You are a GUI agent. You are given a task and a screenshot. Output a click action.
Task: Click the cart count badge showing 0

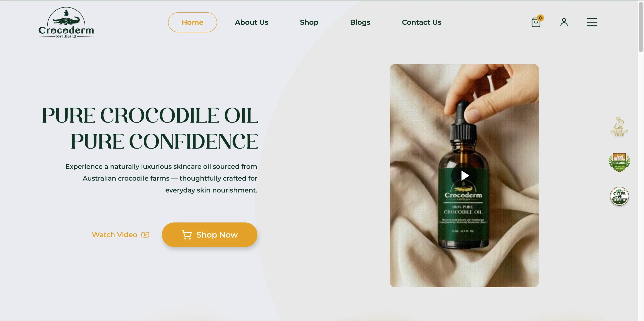(x=540, y=18)
